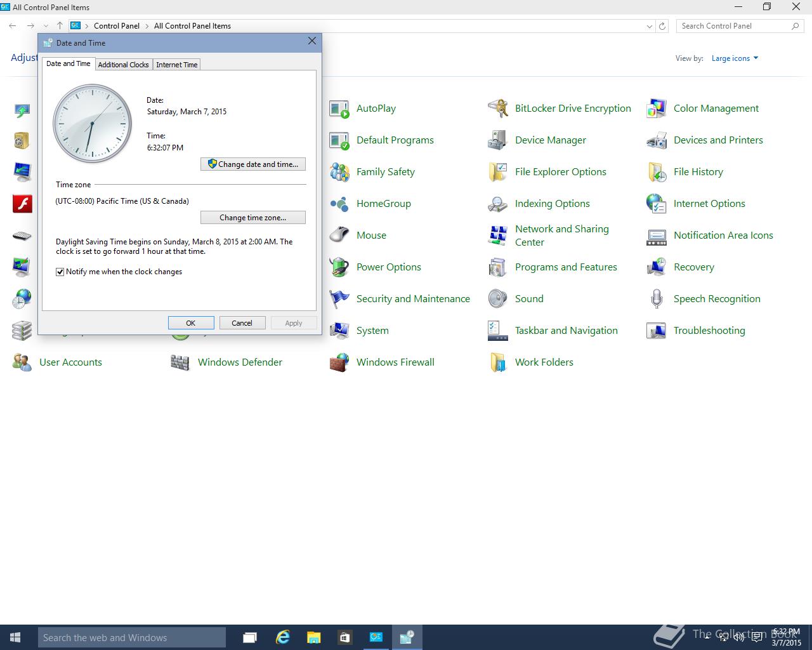Click Search the web and Windows box
Screen dimensions: 812x650
(132, 637)
